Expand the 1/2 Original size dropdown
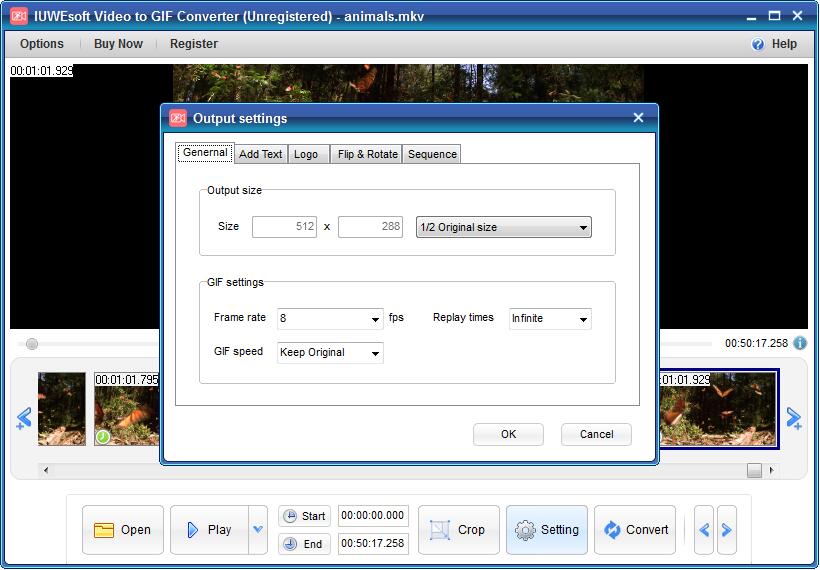The height and width of the screenshot is (570, 820). click(504, 227)
